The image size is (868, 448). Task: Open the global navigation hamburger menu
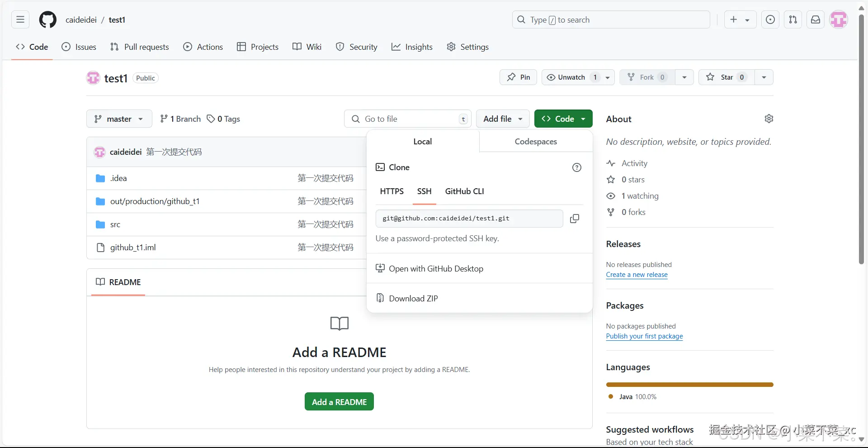(20, 19)
